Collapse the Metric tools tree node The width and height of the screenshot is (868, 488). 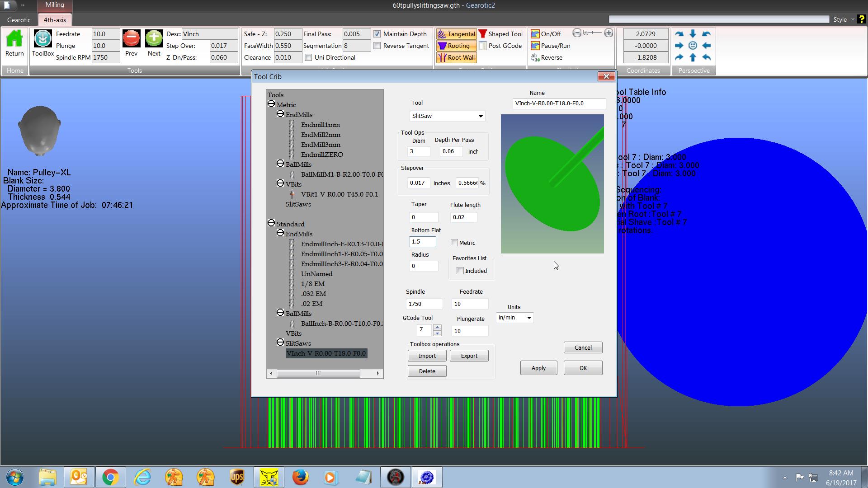[271, 104]
